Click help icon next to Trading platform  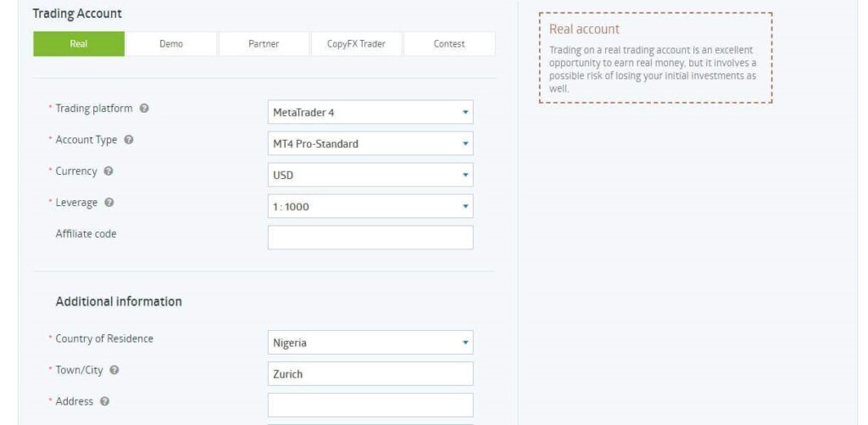click(x=144, y=109)
